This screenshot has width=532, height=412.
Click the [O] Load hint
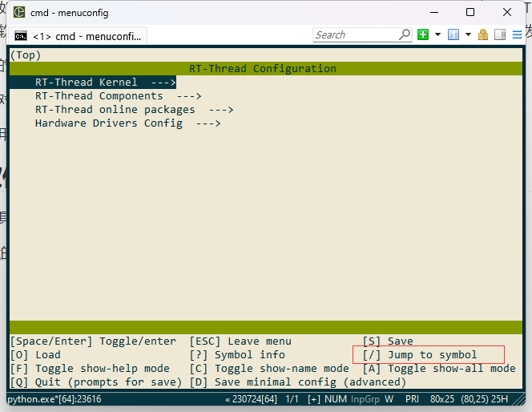click(x=35, y=354)
